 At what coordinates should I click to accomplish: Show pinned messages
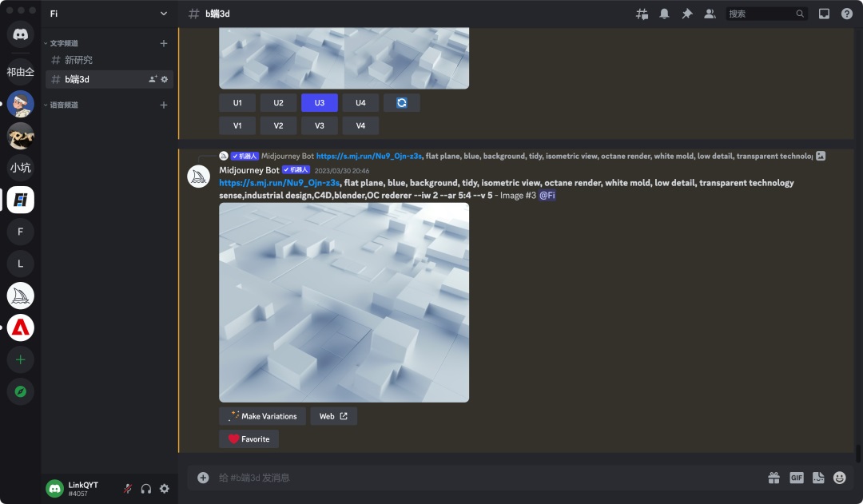pos(686,14)
